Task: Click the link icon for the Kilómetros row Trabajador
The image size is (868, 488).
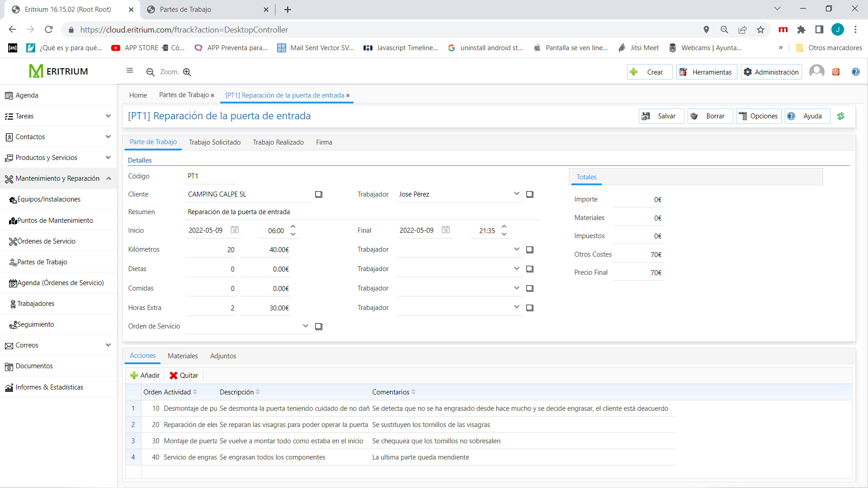Action: (530, 249)
